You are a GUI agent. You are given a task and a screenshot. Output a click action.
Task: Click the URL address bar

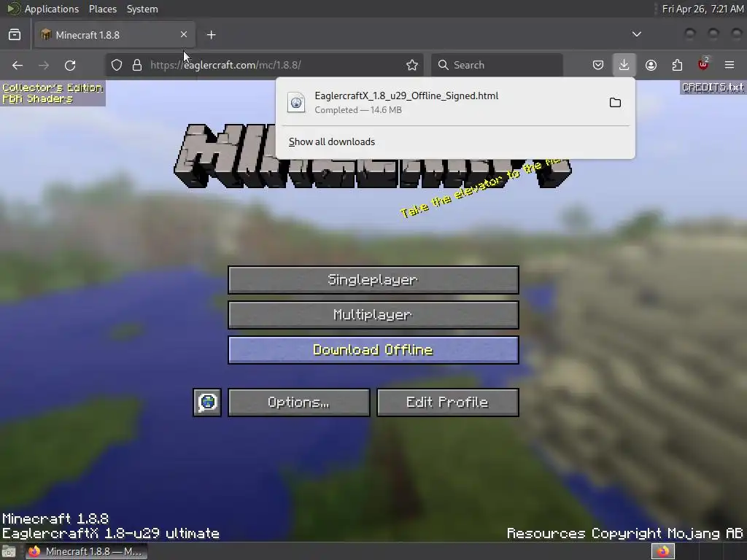point(264,65)
